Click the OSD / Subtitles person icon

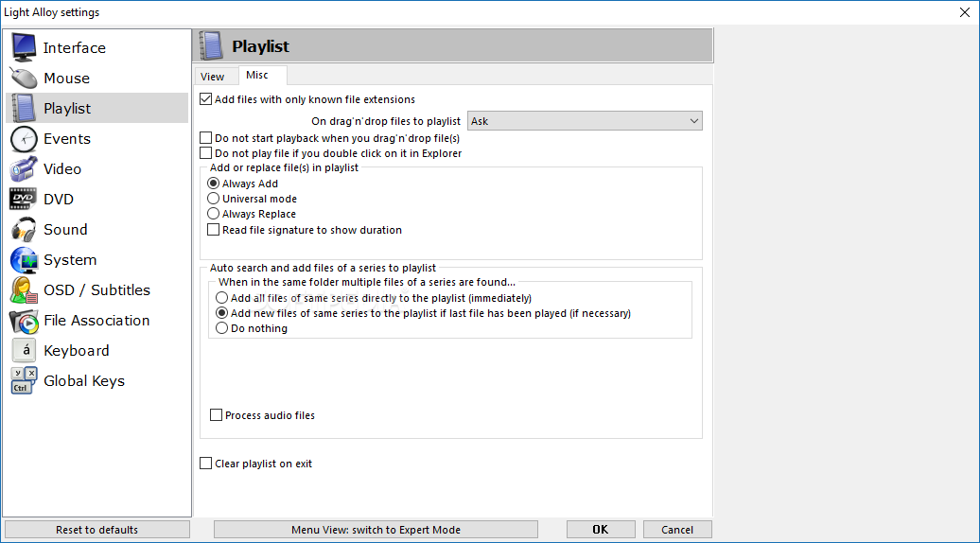pyautogui.click(x=24, y=289)
